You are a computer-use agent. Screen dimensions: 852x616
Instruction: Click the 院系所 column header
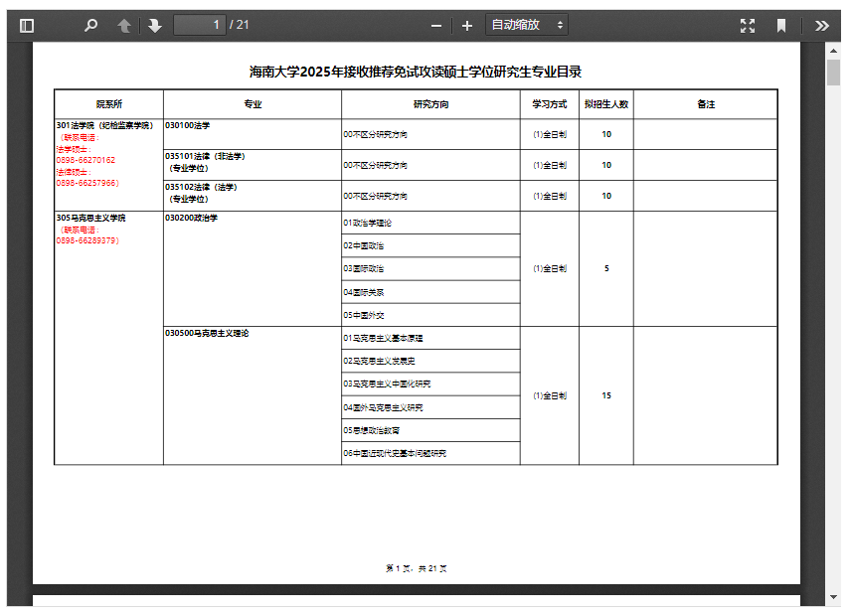[109, 104]
